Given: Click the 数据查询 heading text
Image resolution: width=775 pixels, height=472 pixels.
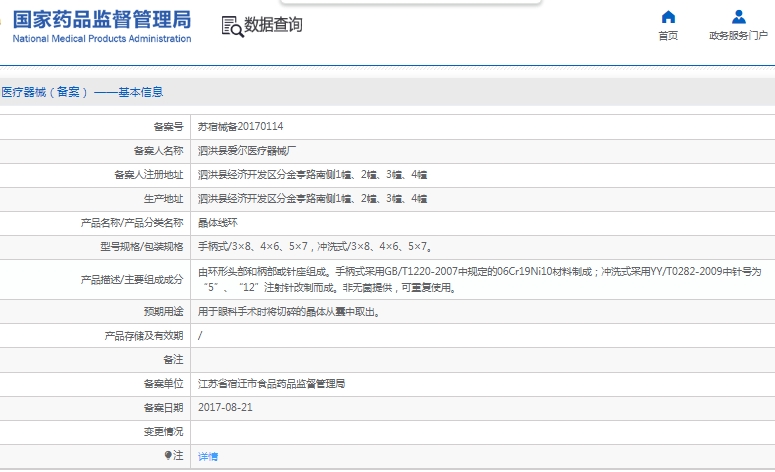Looking at the screenshot, I should 273,25.
